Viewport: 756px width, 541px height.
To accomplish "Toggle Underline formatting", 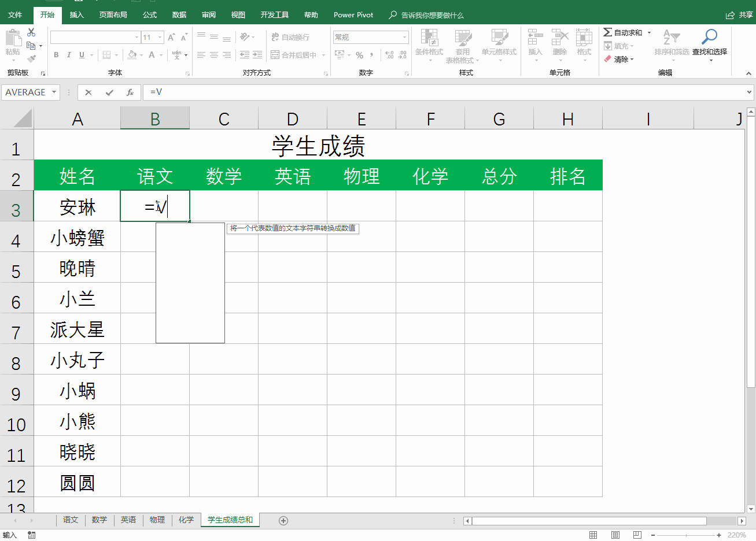I will (82, 55).
